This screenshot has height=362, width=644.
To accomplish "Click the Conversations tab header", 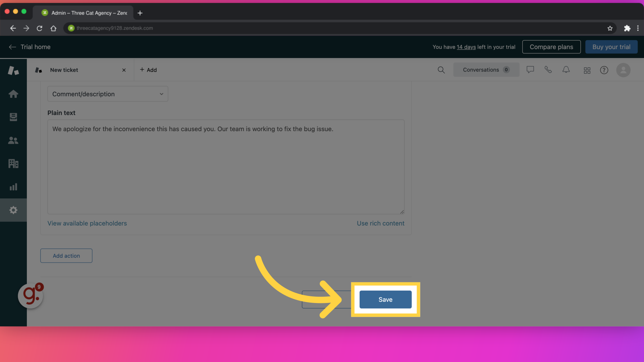I will tap(486, 69).
